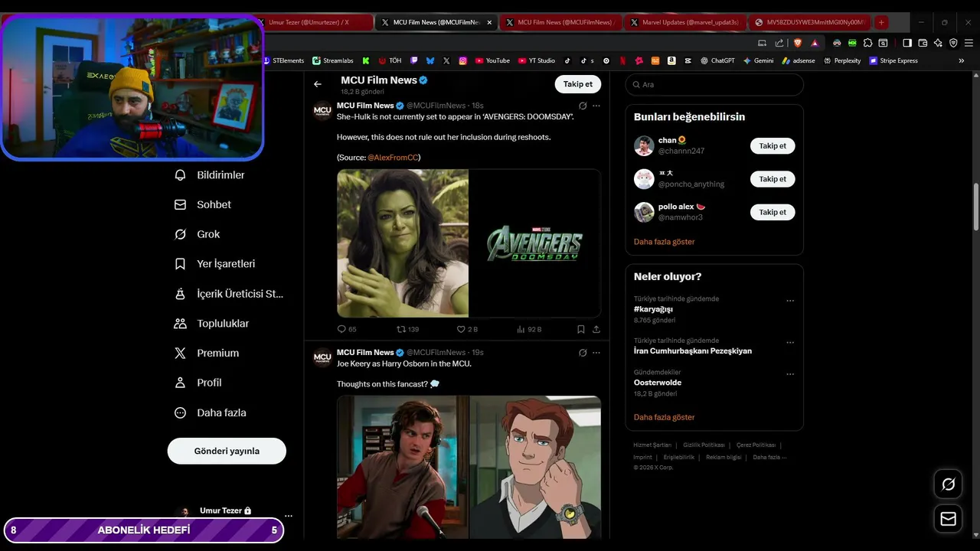The image size is (980, 551).
Task: Bookmark the She-Hulk Avengers Doomsday post
Action: pyautogui.click(x=581, y=329)
